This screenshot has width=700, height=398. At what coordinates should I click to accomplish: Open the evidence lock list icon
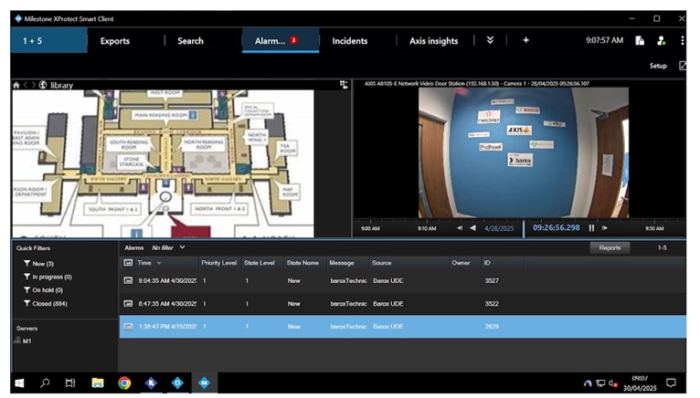640,41
